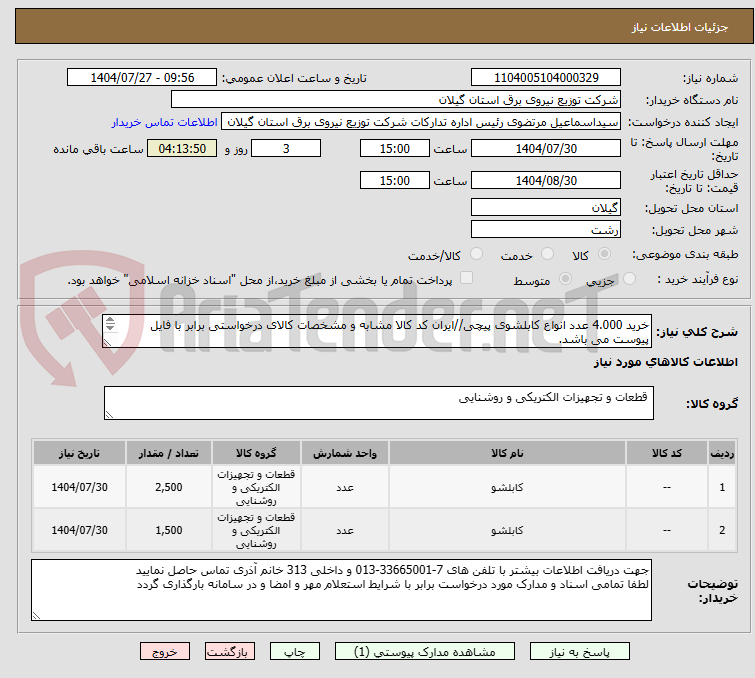Select the متوسط purchase type radio
755x678 pixels.
click(565, 279)
